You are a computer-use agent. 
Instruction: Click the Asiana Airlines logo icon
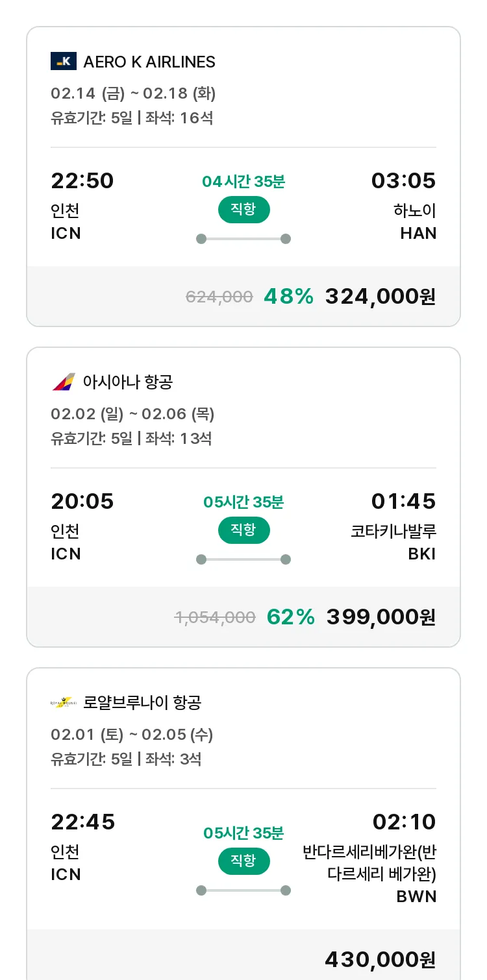[64, 382]
